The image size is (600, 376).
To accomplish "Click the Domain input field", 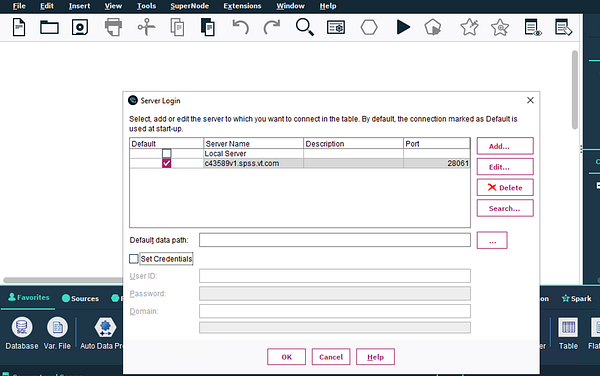I will [x=335, y=311].
